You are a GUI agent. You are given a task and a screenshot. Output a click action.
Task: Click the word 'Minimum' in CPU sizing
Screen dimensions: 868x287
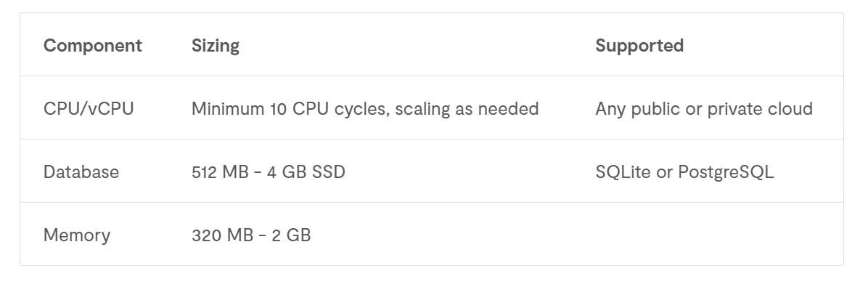[227, 108]
